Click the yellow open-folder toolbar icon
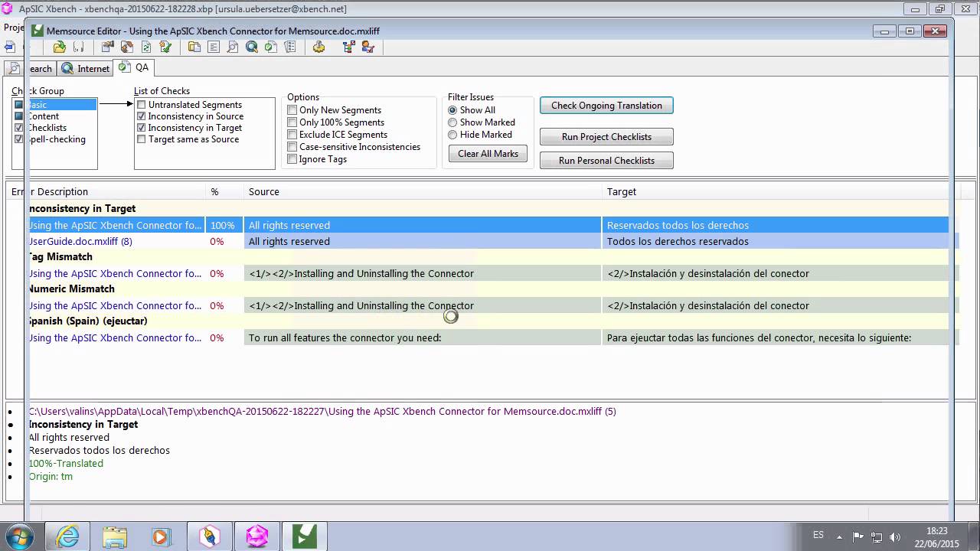This screenshot has height=551, width=980. (60, 47)
